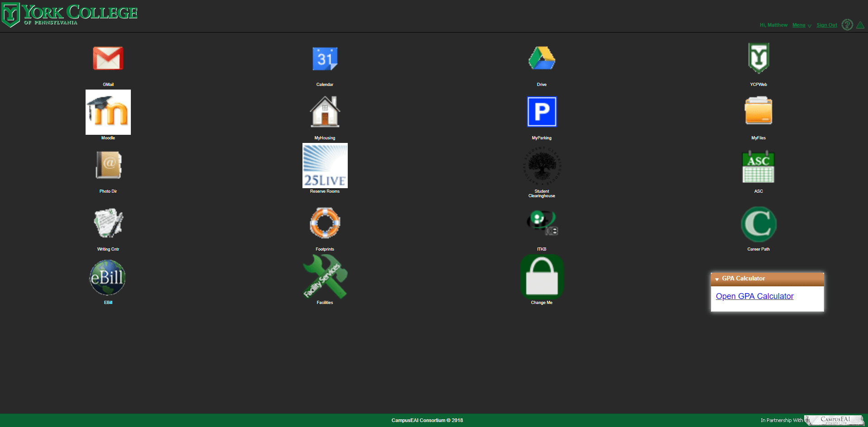Launch the 25Live Reserve Rooms icon
The height and width of the screenshot is (427, 868).
tap(325, 166)
